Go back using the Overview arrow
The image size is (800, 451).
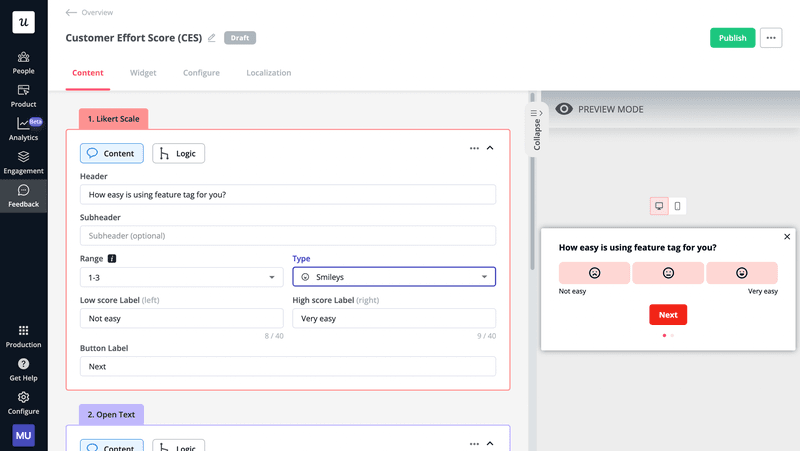[x=71, y=12]
